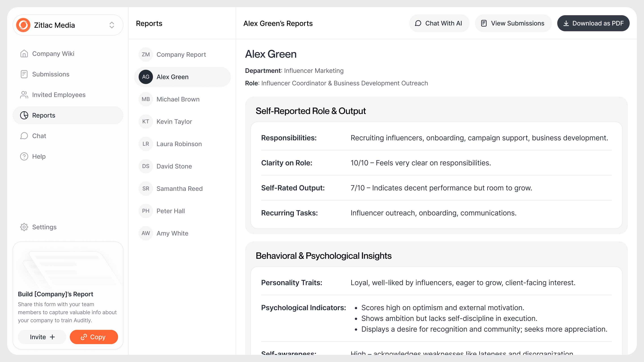Open the Company Report entry
This screenshot has width=644, height=362.
[x=181, y=55]
